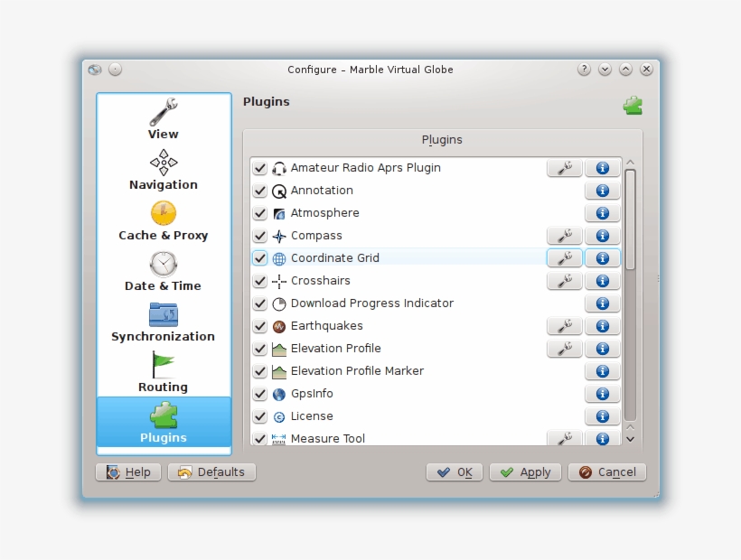This screenshot has height=560, width=741.
Task: Switch to the Plugins settings page
Action: [x=163, y=423]
